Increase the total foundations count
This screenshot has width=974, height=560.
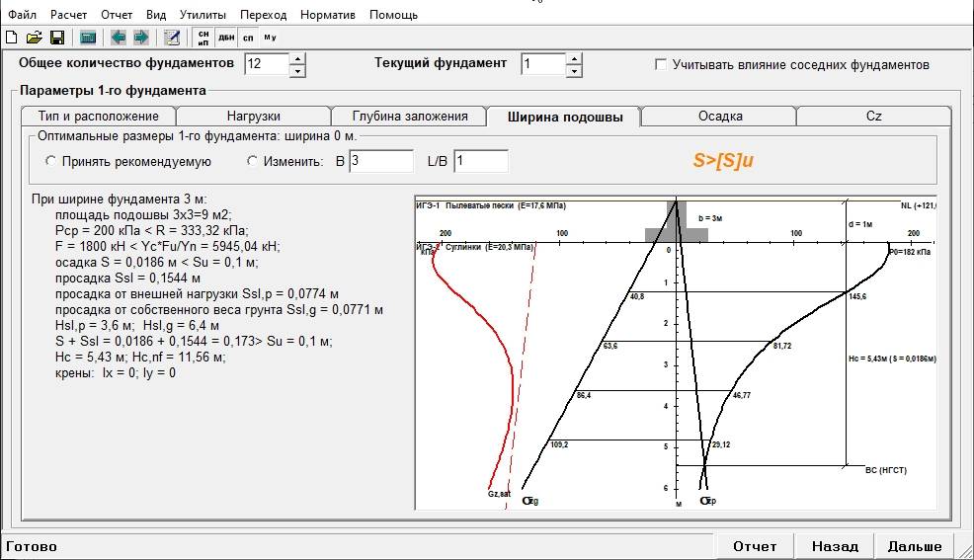click(x=297, y=58)
